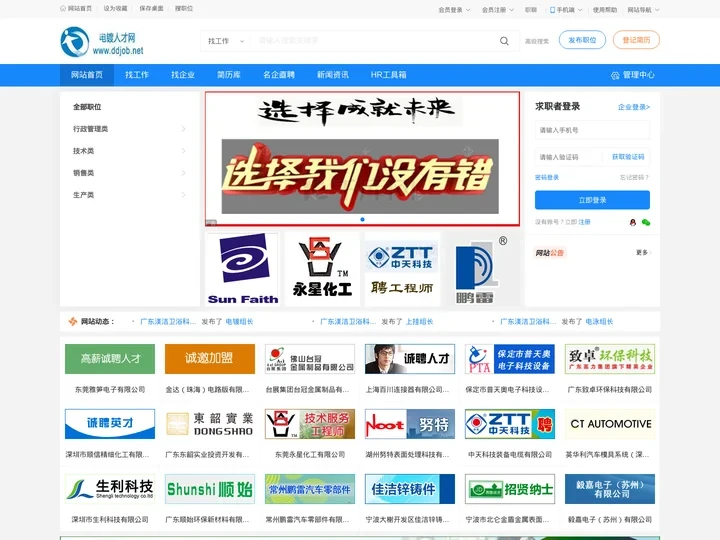
Task: Focus the 请输入验证码 field
Action: pos(568,157)
